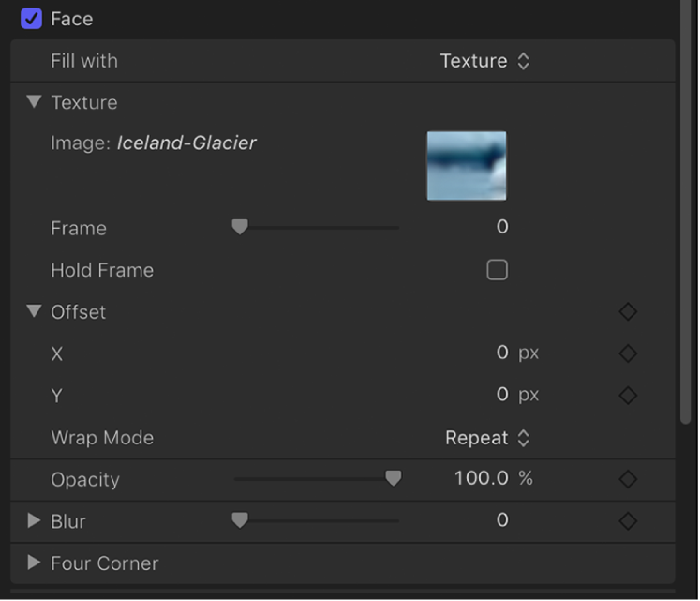Click the Opacity keyframe diamond icon
Viewport: 700px width, 601px height.
(628, 479)
